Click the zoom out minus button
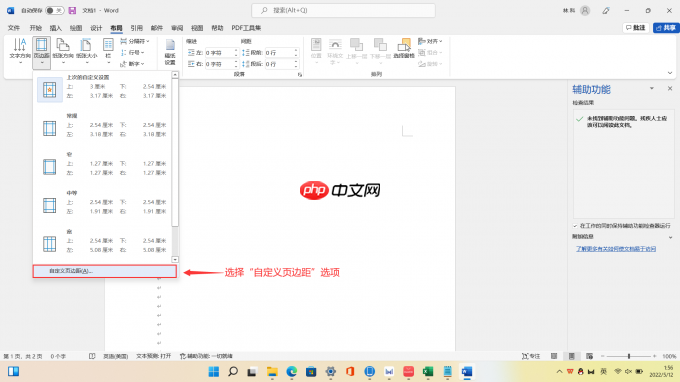Image resolution: width=680 pixels, height=382 pixels. click(602, 356)
